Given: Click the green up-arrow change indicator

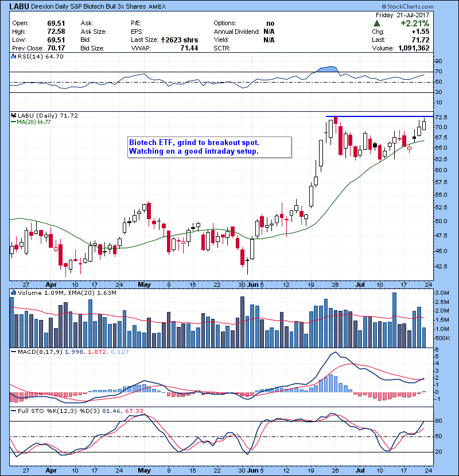Looking at the screenshot, I should pyautogui.click(x=377, y=24).
